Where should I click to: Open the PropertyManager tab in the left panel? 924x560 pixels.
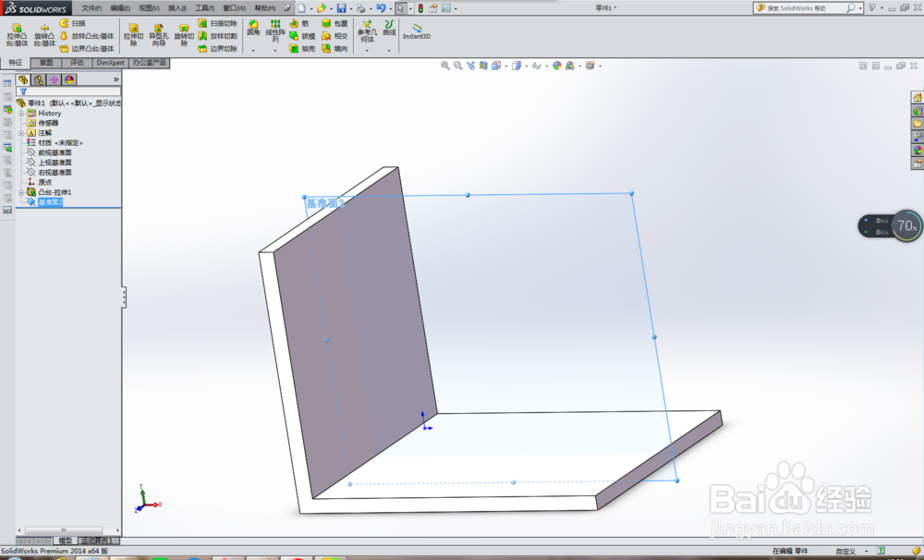click(38, 79)
